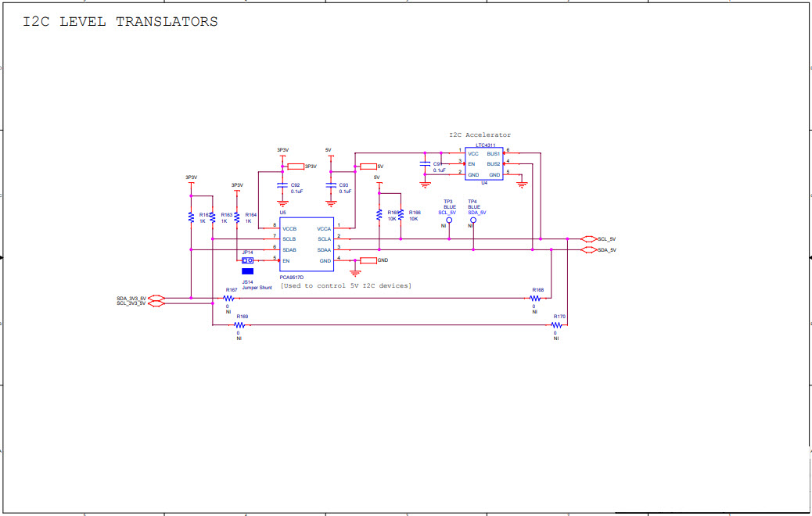Select resistor R162 1K symbol
The width and height of the screenshot is (812, 516).
[x=190, y=215]
